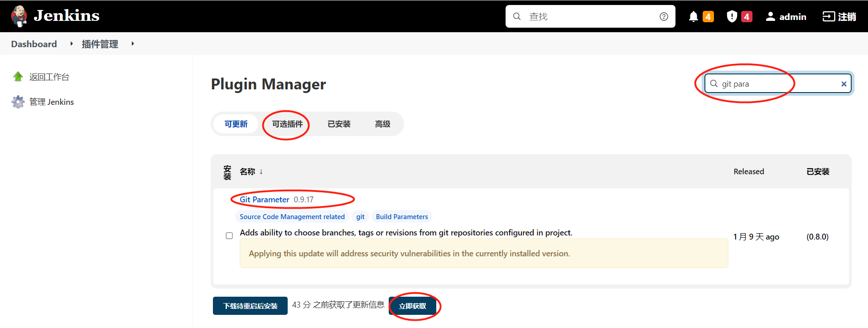The width and height of the screenshot is (868, 328).
Task: Open the Git Parameter plugin link
Action: click(264, 200)
